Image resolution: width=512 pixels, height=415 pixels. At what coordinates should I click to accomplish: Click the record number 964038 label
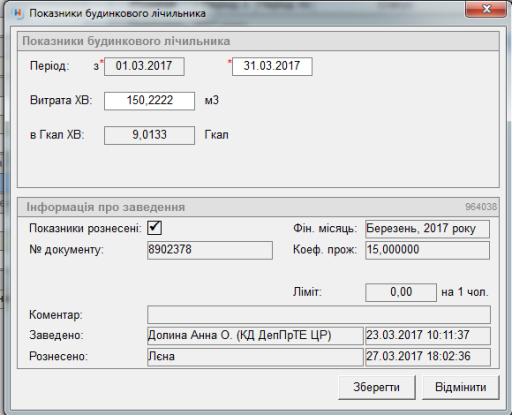[481, 207]
